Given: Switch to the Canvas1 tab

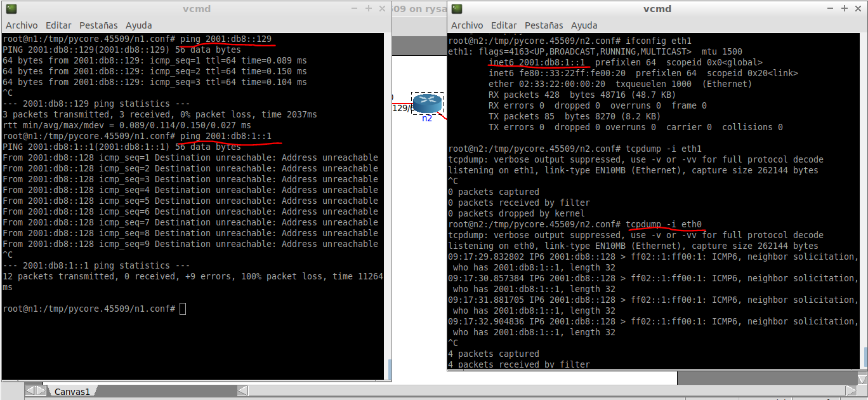Looking at the screenshot, I should (x=72, y=391).
